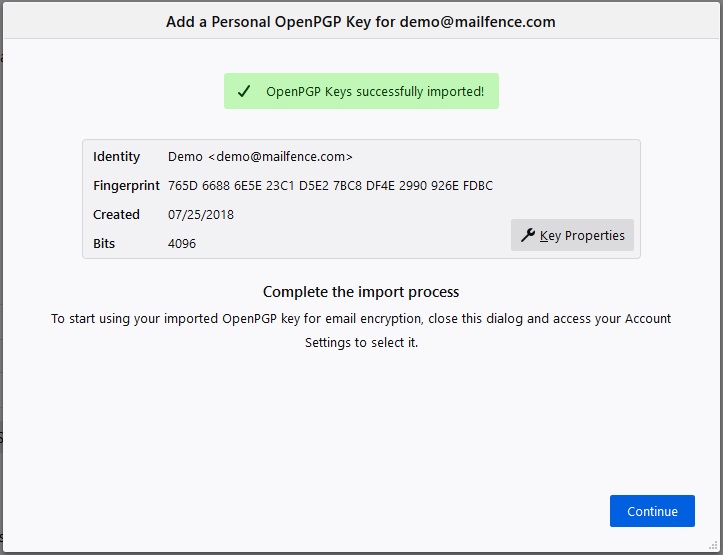Open Key Properties for the imported key
This screenshot has width=723, height=555.
(572, 235)
